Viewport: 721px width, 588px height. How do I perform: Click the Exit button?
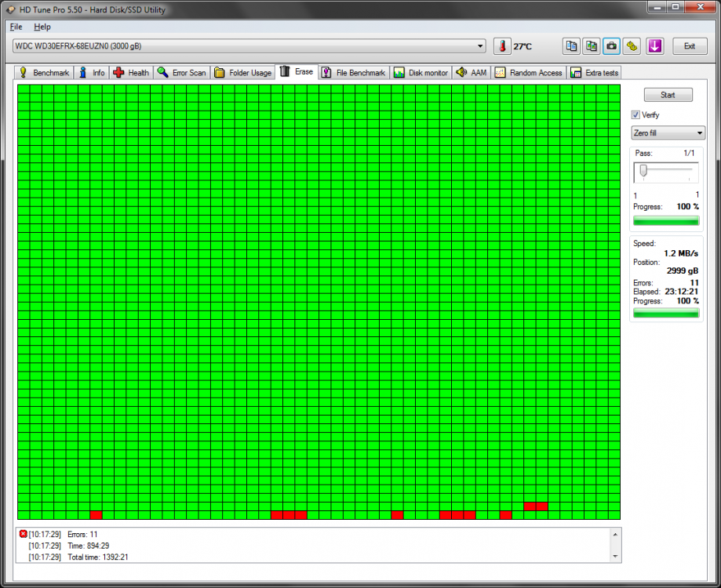tap(690, 46)
